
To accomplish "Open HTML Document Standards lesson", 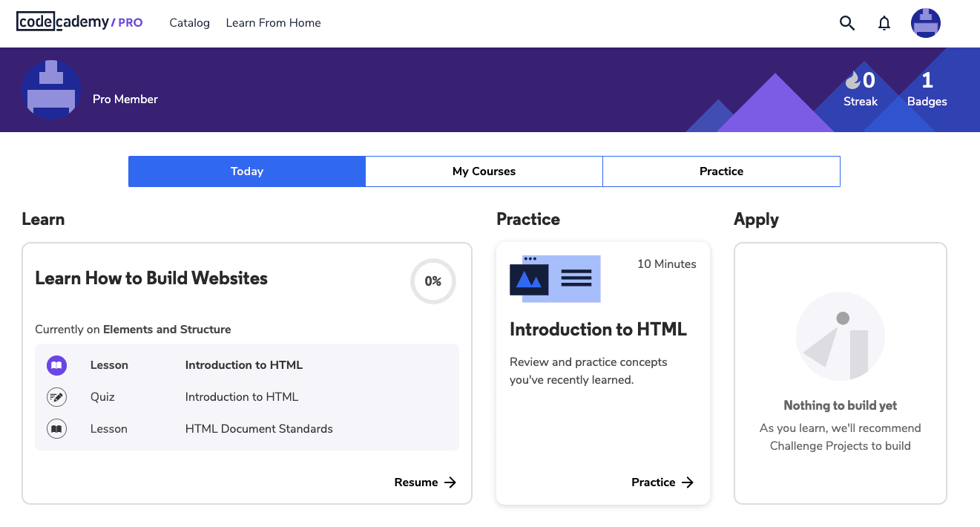I will tap(247, 429).
